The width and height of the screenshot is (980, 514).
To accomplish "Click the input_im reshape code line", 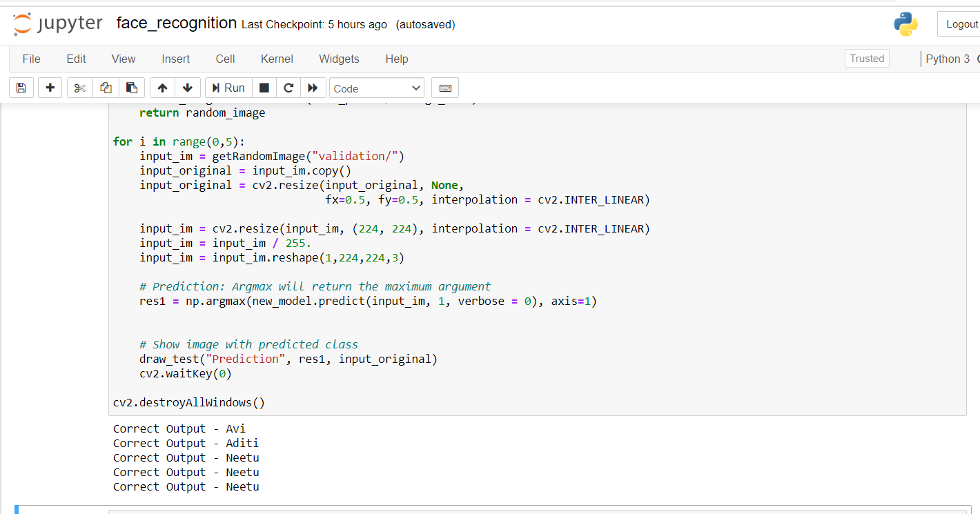I will click(272, 258).
